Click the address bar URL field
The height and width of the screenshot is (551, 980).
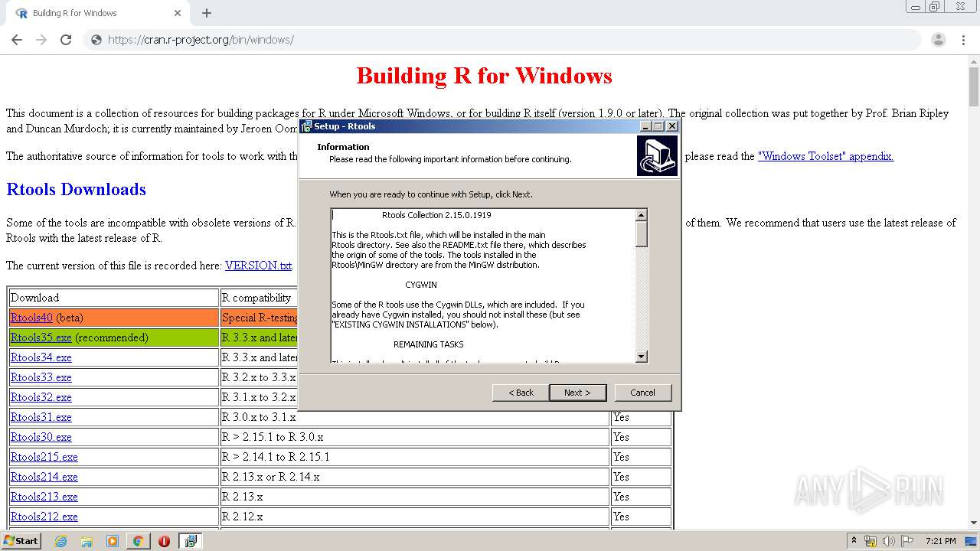[x=501, y=40]
